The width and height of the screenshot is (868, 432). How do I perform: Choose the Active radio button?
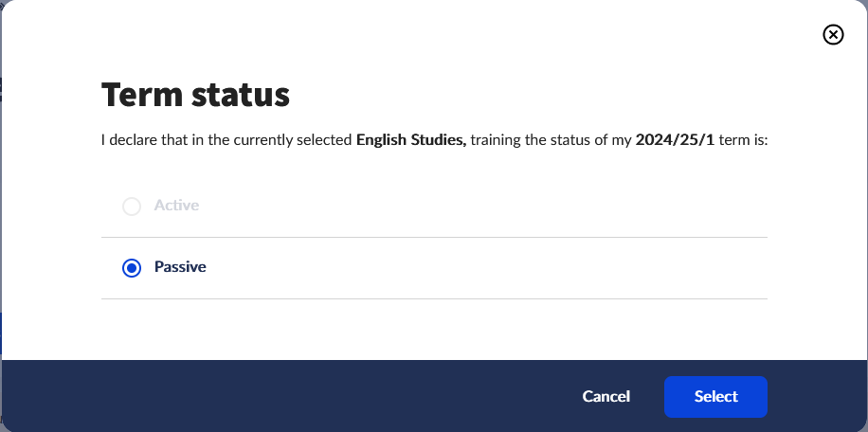coord(132,206)
